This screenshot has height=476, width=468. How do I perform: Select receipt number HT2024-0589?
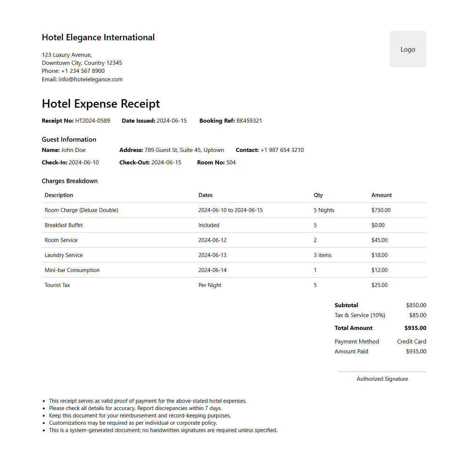93,121
